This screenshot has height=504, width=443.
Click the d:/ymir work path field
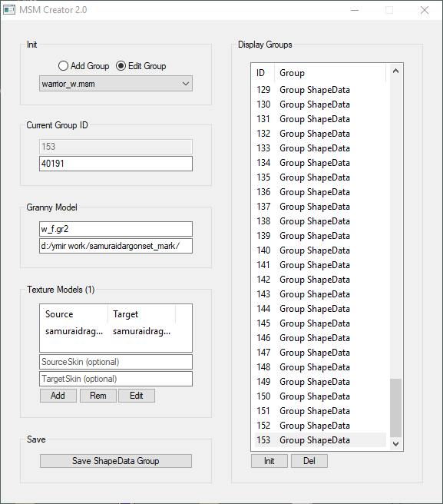[116, 246]
